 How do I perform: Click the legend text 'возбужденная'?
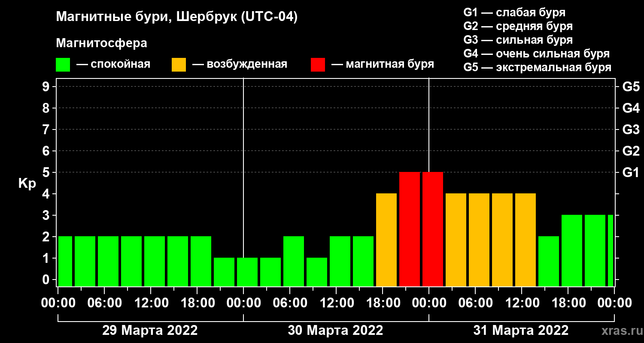click(247, 65)
